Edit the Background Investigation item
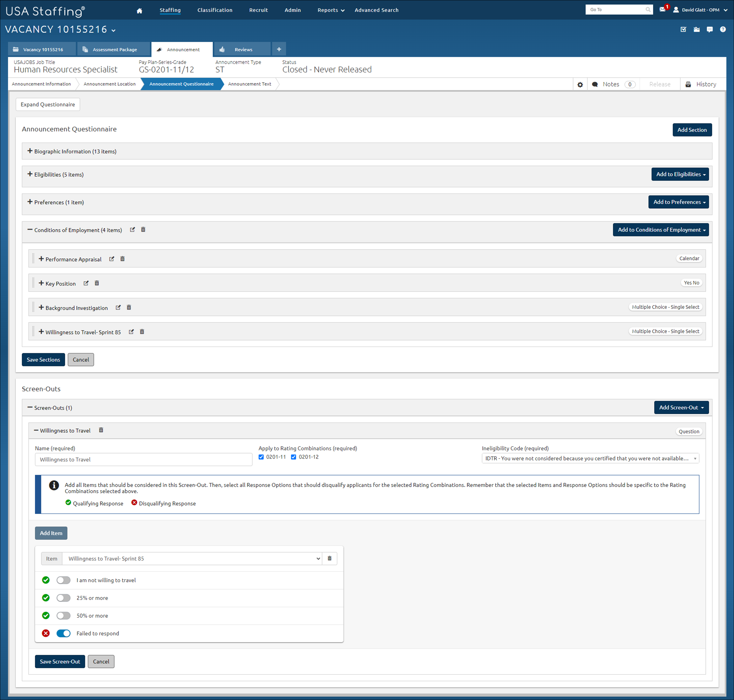734x700 pixels. pos(118,307)
